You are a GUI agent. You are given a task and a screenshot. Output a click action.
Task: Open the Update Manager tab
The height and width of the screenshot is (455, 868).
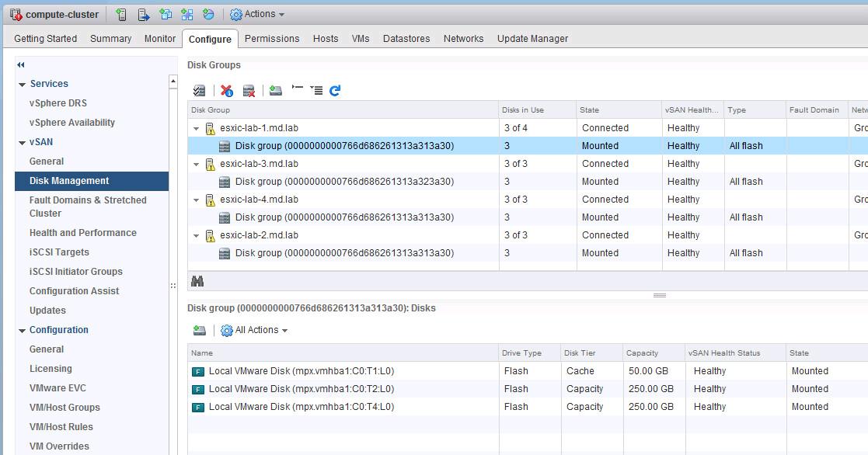pos(532,39)
